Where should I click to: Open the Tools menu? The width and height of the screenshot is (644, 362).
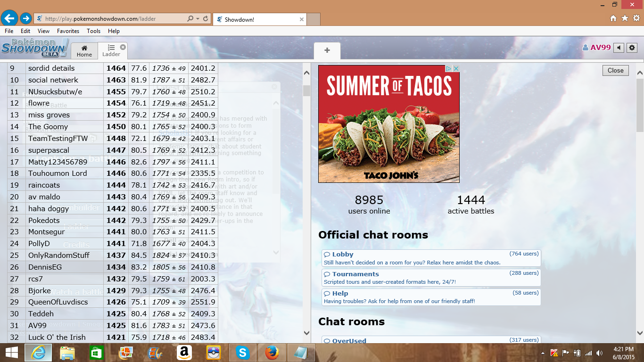point(93,31)
